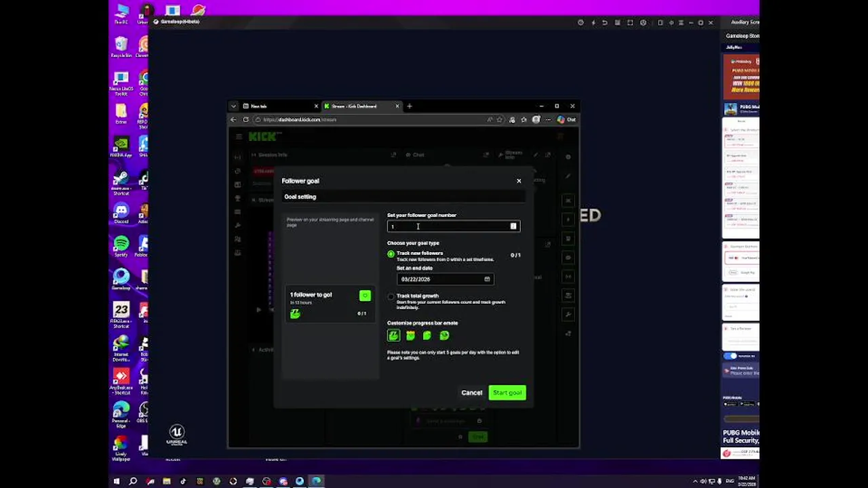Choose the fourth progress bar emote
Image resolution: width=868 pixels, height=488 pixels.
tap(444, 335)
